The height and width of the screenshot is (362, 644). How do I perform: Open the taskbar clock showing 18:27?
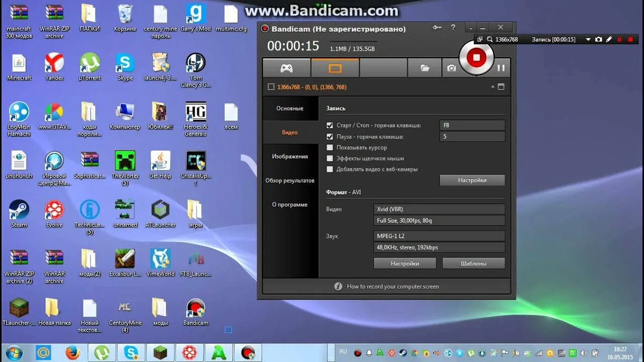tap(620, 353)
